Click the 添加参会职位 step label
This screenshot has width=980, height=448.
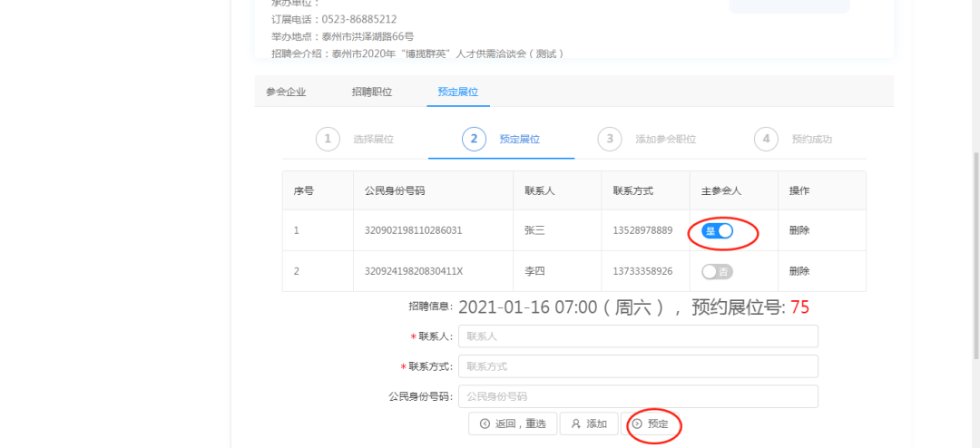tap(665, 140)
